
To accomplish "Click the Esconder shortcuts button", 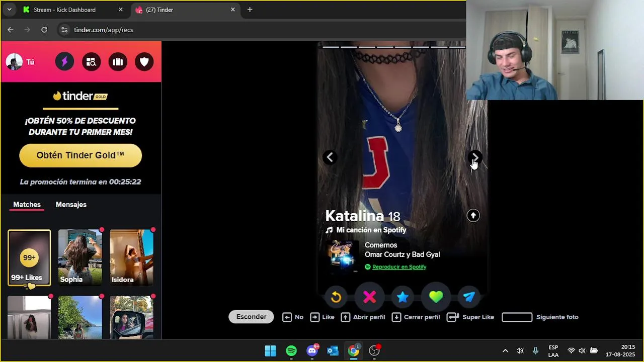I will click(251, 317).
